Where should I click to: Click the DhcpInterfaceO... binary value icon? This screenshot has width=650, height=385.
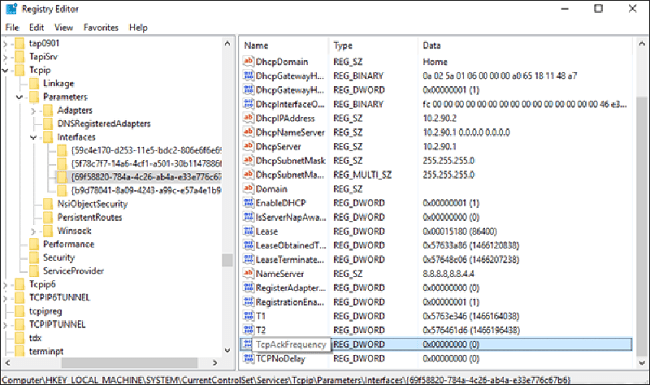248,104
